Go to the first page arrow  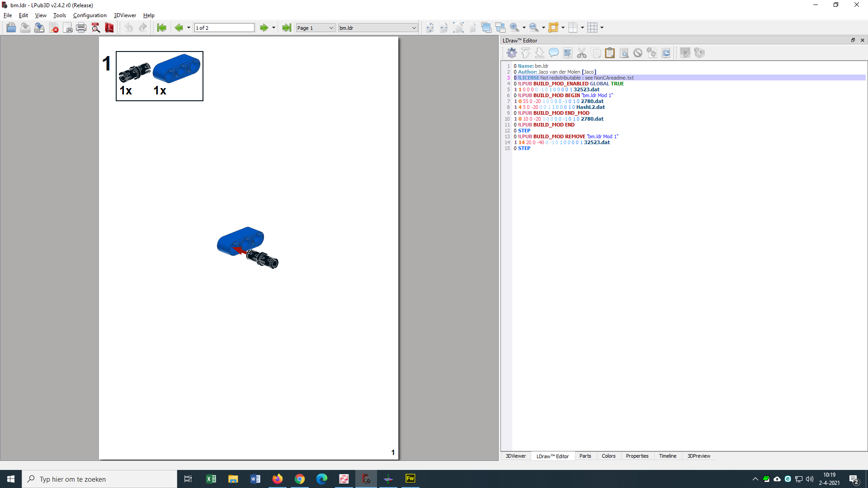coord(161,28)
